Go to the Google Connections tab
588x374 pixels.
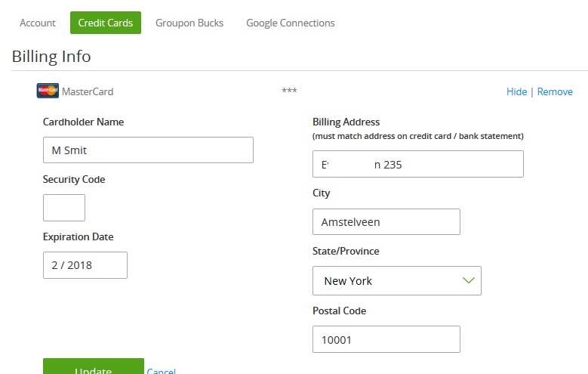click(x=291, y=23)
